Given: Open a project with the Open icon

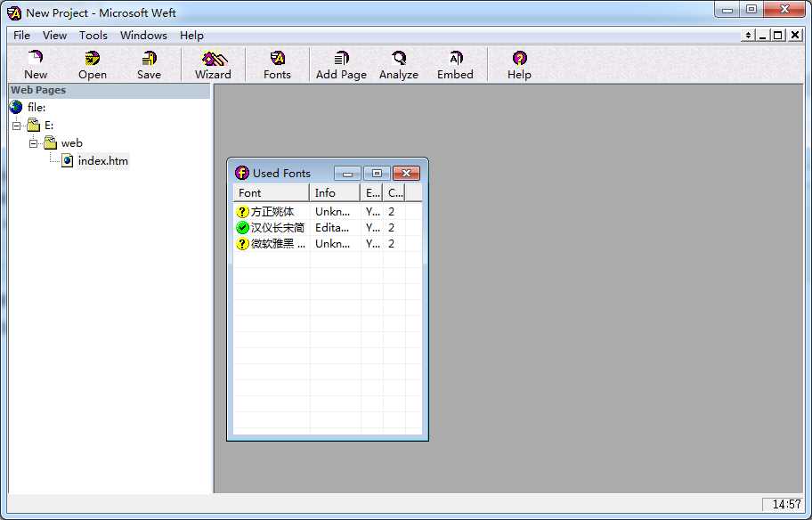Looking at the screenshot, I should point(93,58).
